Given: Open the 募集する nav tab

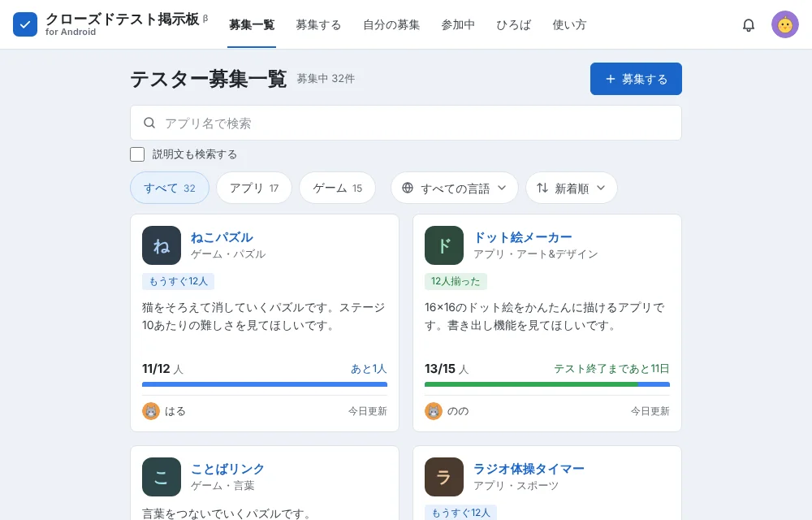Looking at the screenshot, I should [x=318, y=25].
